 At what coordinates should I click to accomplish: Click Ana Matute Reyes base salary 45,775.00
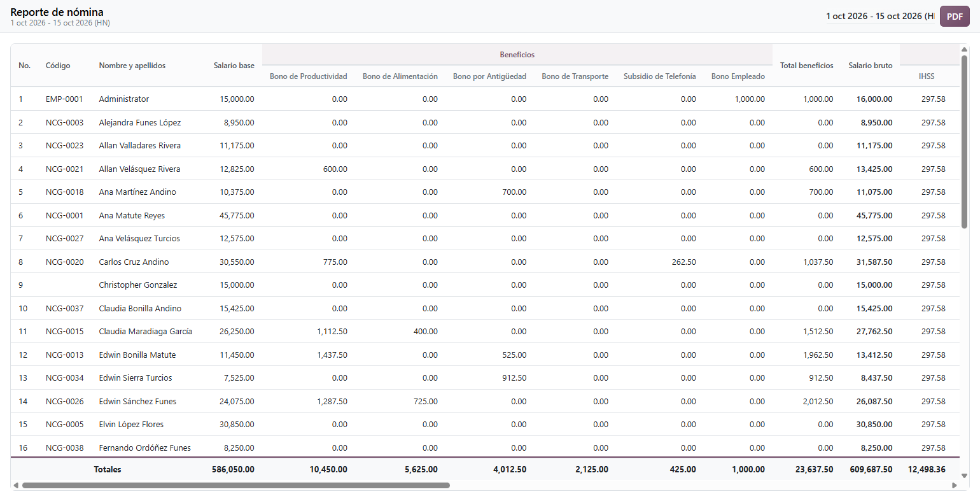[237, 215]
